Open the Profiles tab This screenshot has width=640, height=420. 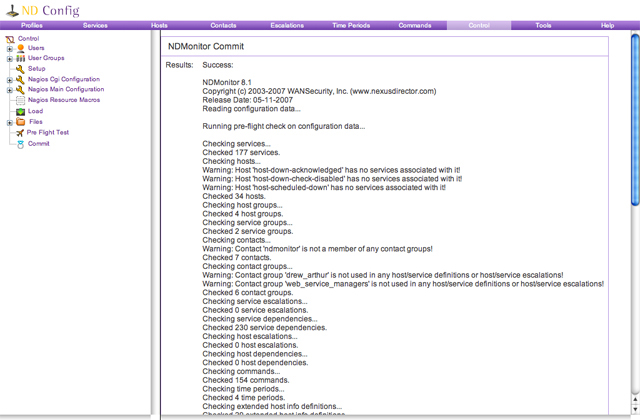[32, 25]
